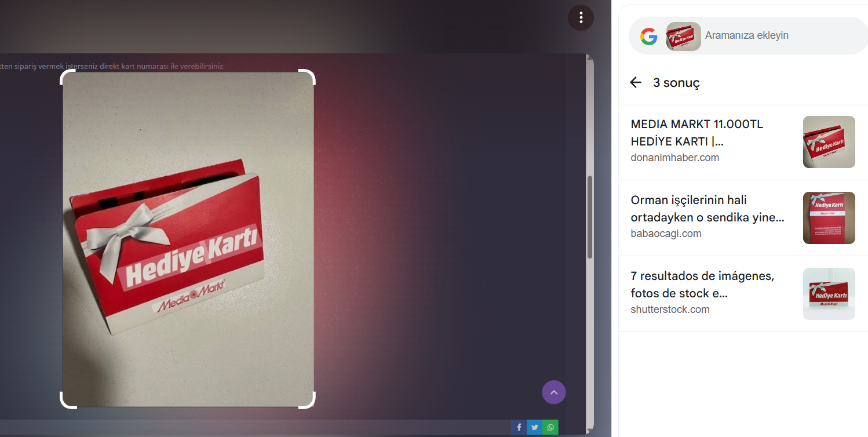
Task: Go back using the arrow beside 3 sonuç
Action: click(x=636, y=82)
